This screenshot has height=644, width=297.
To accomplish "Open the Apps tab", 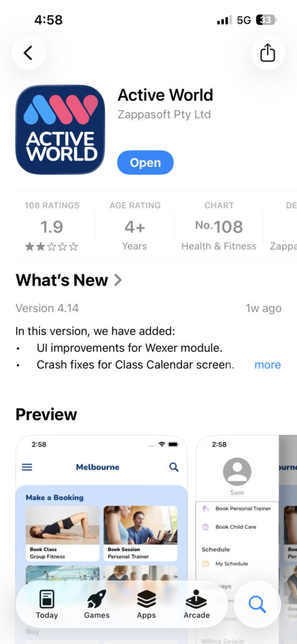I will click(147, 604).
